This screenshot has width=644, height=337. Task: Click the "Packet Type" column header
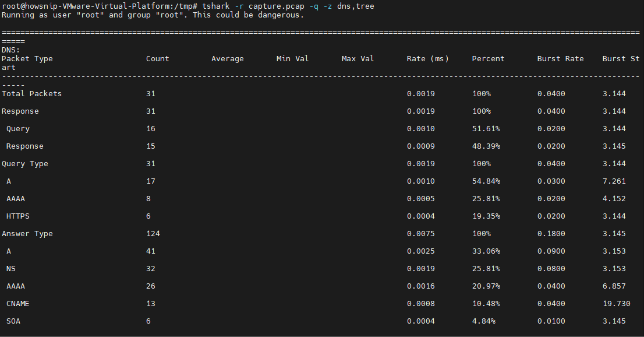click(27, 59)
